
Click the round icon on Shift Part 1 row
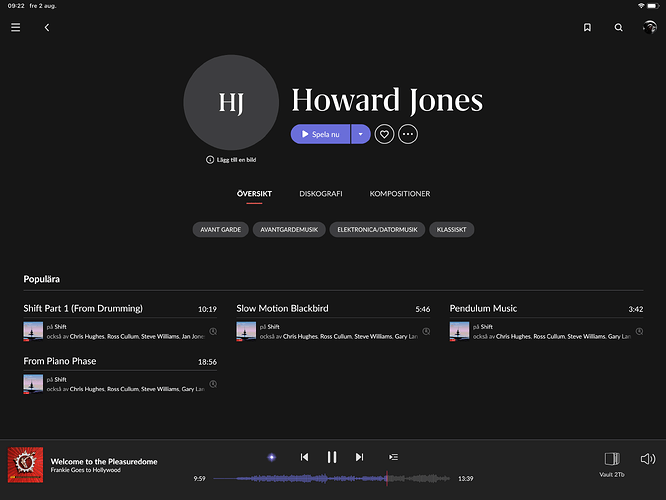pyautogui.click(x=213, y=331)
